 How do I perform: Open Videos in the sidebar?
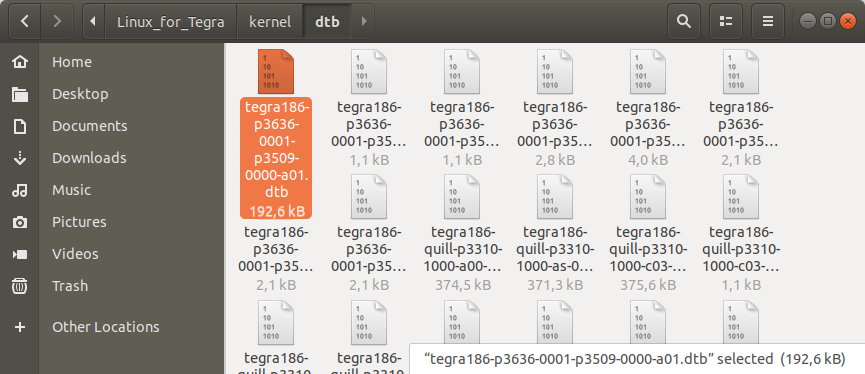pyautogui.click(x=75, y=254)
